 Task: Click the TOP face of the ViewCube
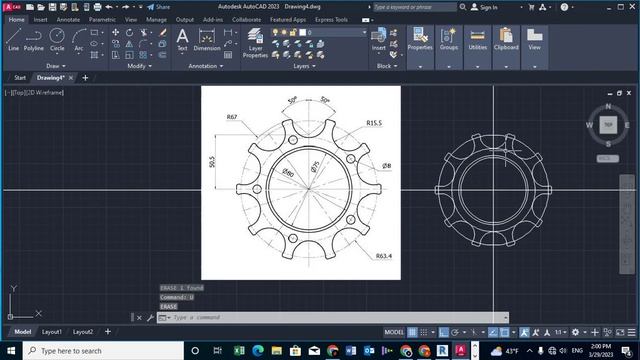click(608, 124)
